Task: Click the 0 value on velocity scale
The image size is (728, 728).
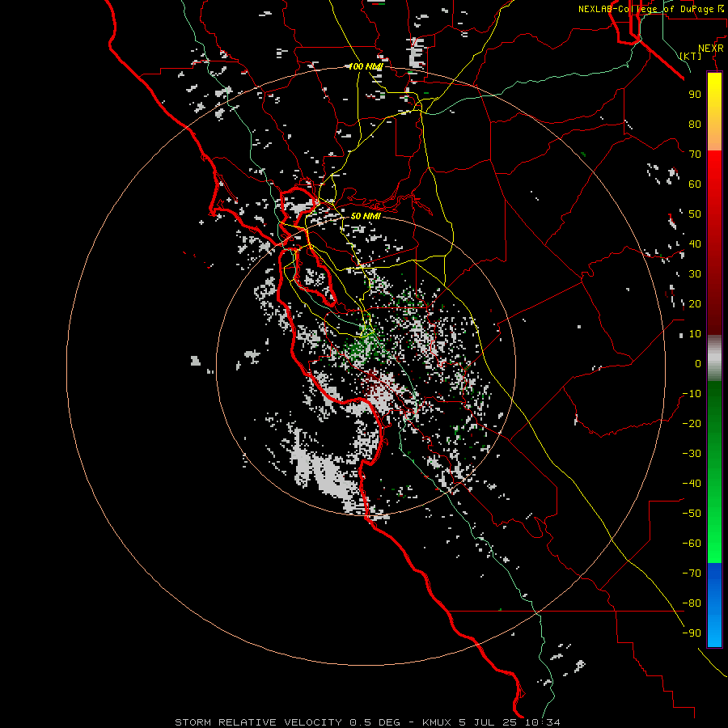Action: [x=698, y=364]
